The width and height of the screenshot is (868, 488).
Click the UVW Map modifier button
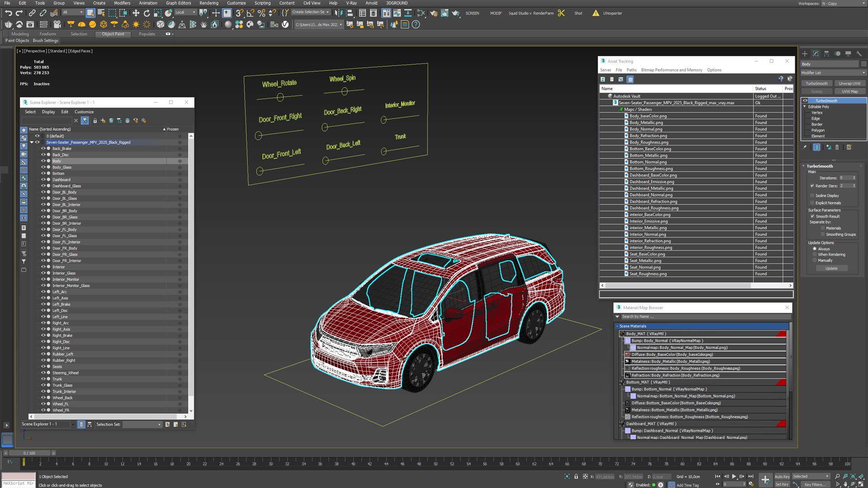click(849, 91)
